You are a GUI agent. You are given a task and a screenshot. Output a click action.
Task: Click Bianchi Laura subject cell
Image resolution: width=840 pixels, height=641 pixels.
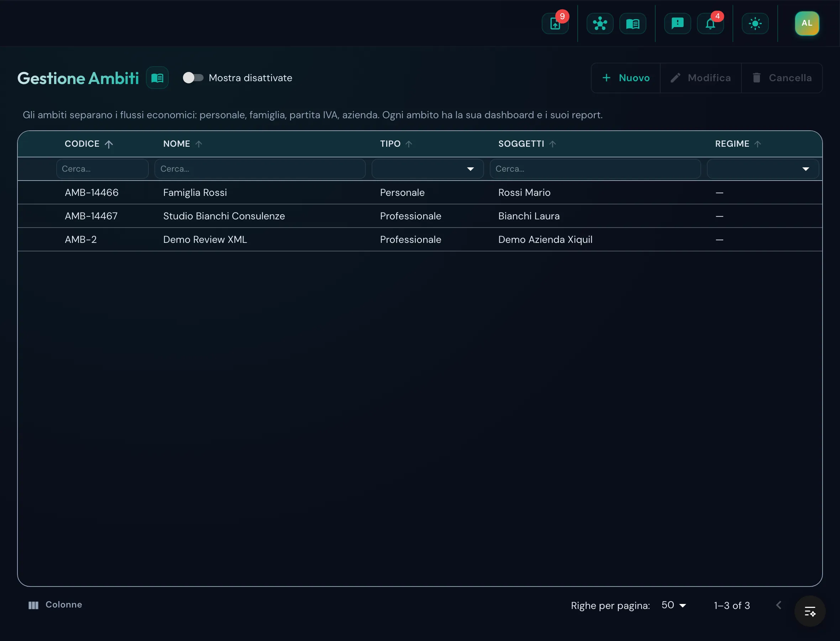click(529, 216)
